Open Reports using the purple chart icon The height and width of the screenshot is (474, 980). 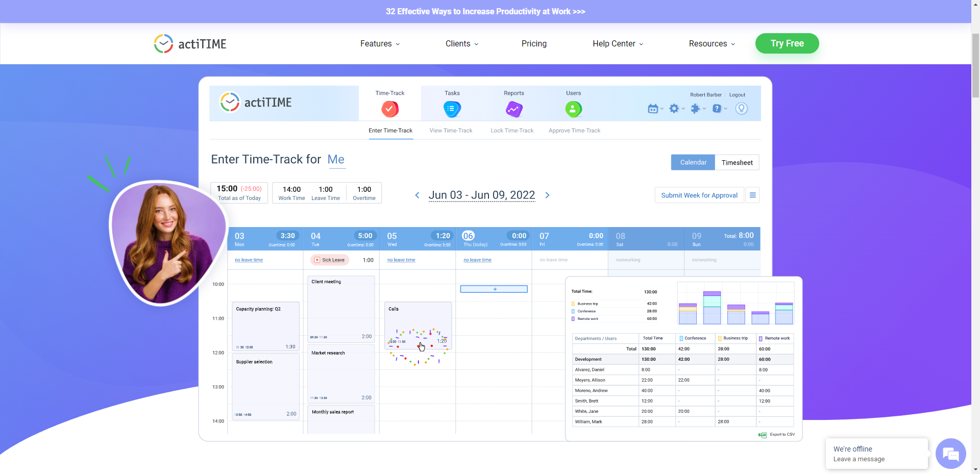pos(514,109)
